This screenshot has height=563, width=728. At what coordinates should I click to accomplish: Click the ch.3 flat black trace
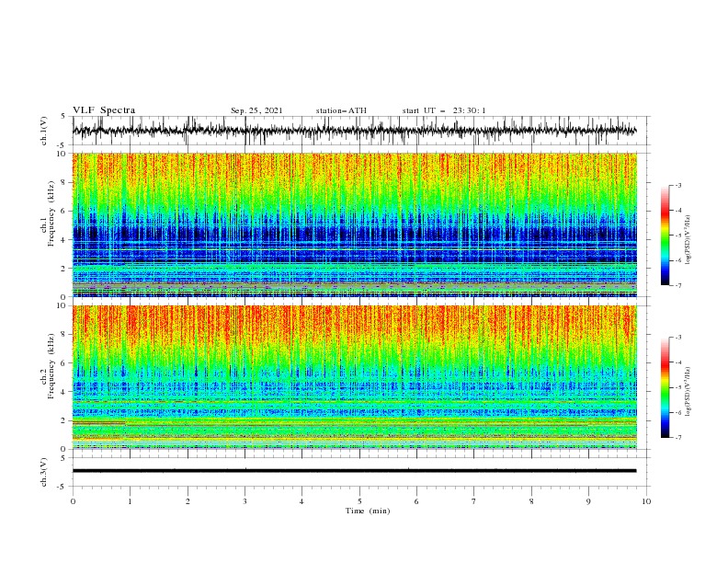point(354,471)
